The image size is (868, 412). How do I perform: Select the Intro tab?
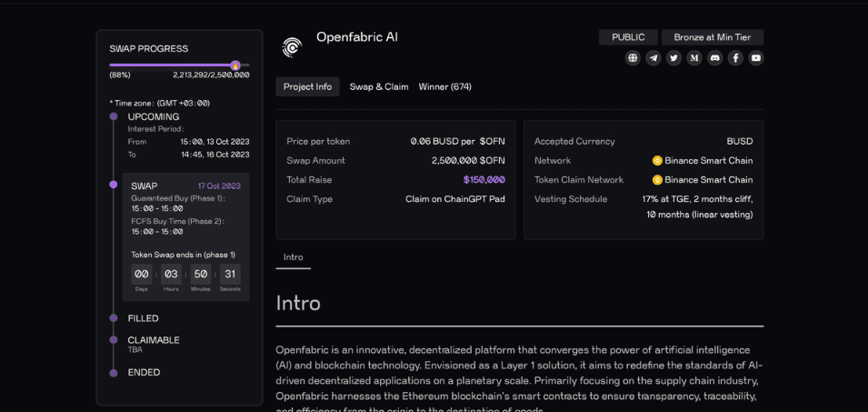tap(294, 257)
